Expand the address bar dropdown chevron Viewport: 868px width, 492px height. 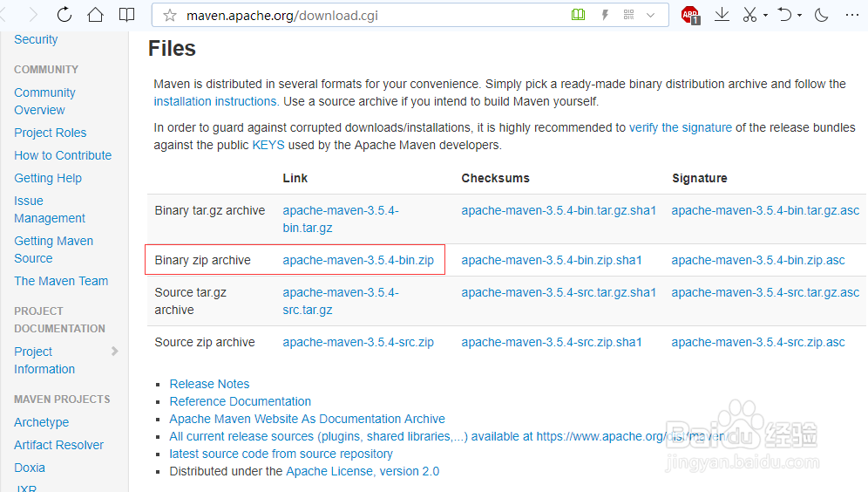[651, 16]
